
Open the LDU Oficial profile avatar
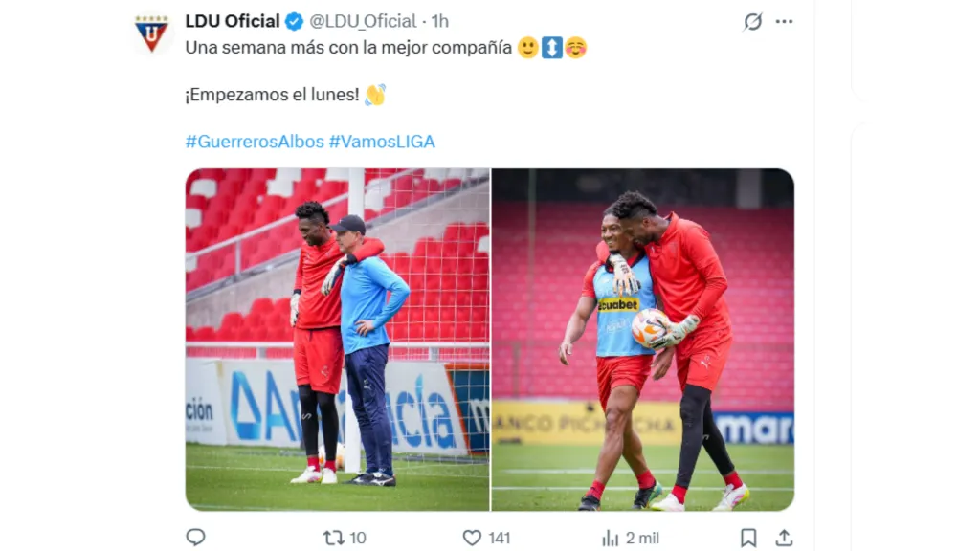(151, 33)
